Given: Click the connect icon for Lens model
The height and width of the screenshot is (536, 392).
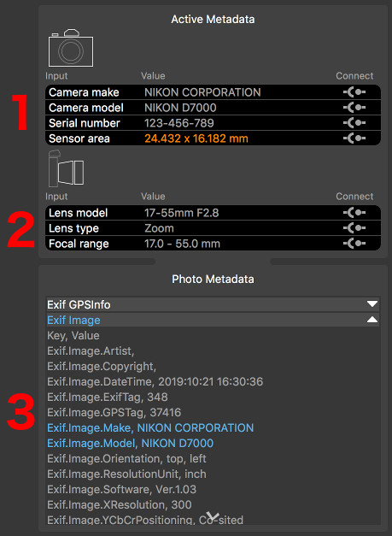Looking at the screenshot, I should pos(354,213).
